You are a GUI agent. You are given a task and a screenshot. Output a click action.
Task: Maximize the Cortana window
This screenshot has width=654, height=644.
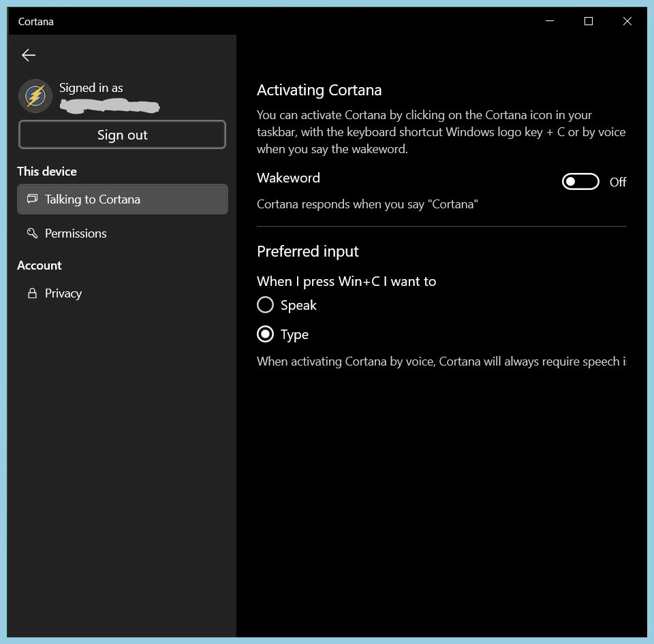589,21
